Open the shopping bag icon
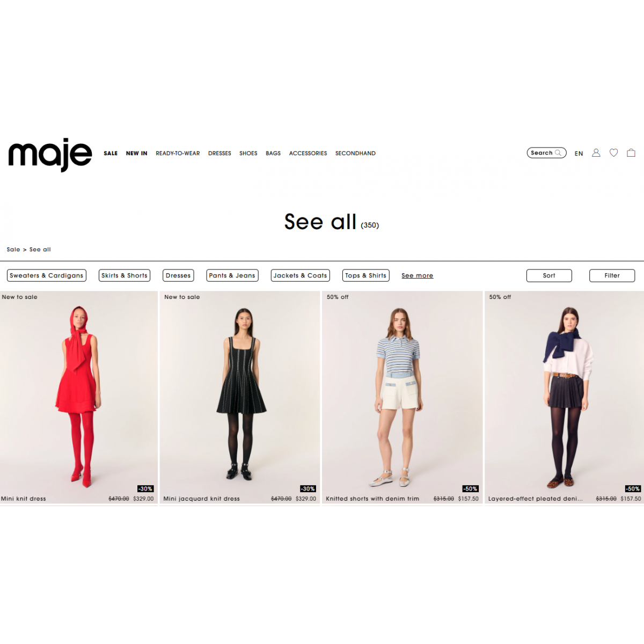 click(x=631, y=153)
